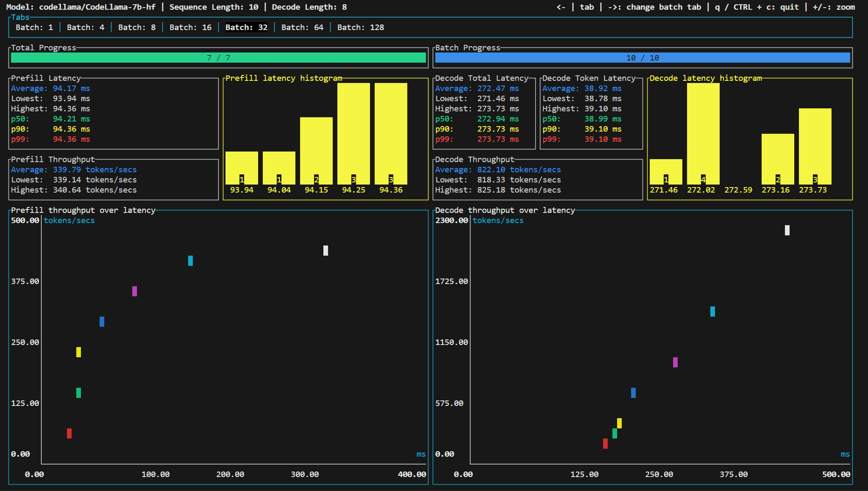Switch to the Batch: 16 tab
This screenshot has width=868, height=491.
click(x=190, y=28)
